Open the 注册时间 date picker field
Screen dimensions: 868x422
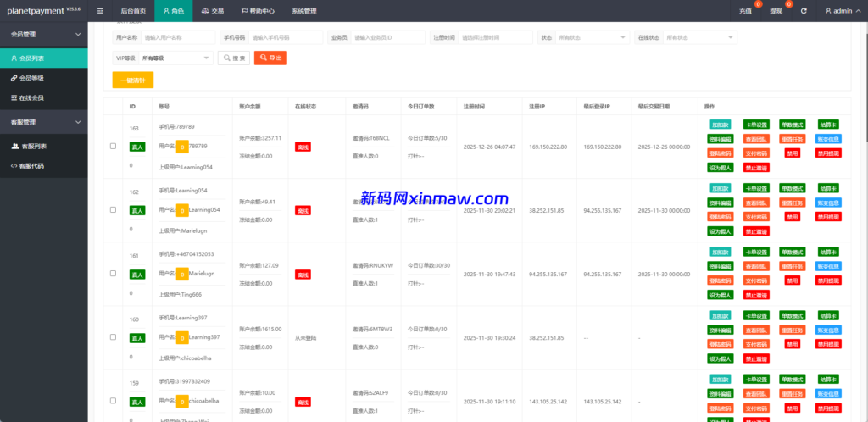point(495,37)
